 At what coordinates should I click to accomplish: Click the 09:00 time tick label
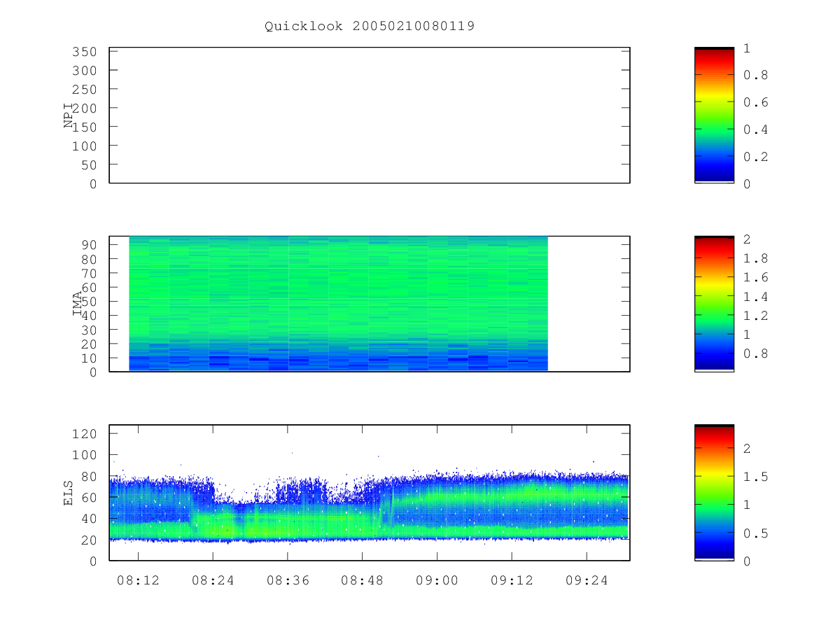[x=437, y=580]
